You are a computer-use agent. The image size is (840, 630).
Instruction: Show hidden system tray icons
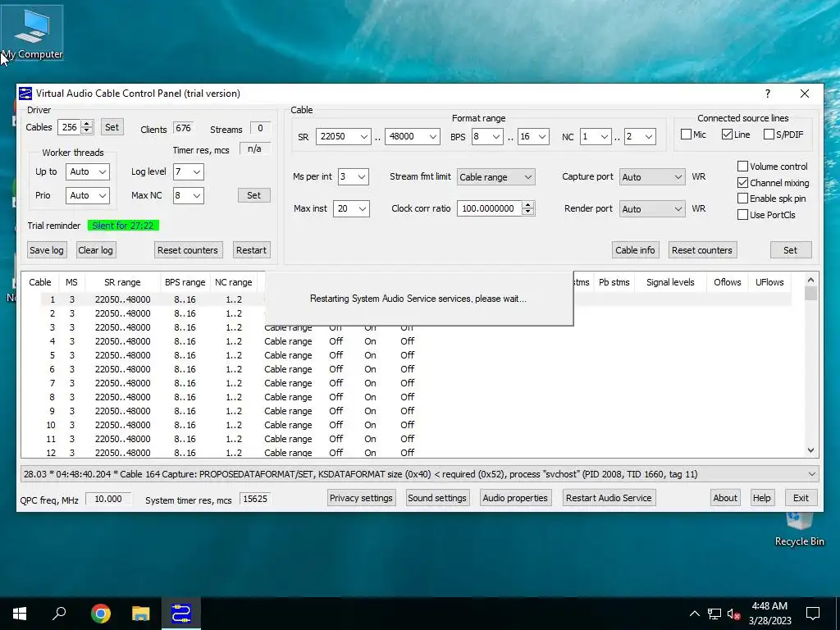(694, 614)
